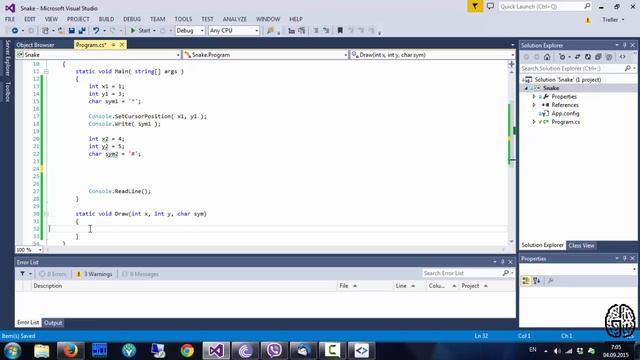Save the current file with the disk icon
Image resolution: width=640 pixels, height=360 pixels.
(71, 31)
